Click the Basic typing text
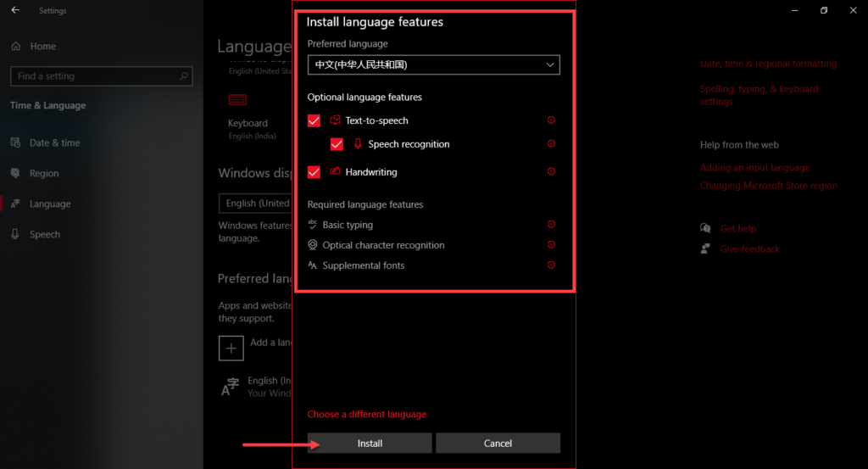The image size is (868, 469). coord(348,224)
